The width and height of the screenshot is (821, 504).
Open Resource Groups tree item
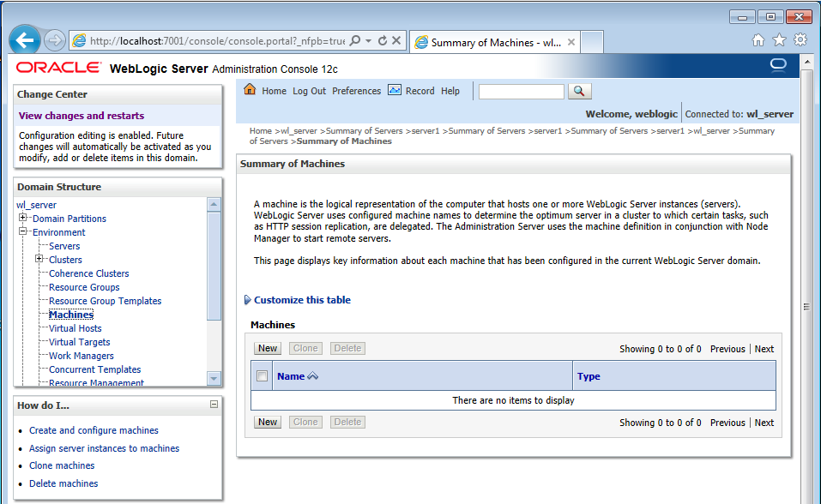pyautogui.click(x=84, y=287)
